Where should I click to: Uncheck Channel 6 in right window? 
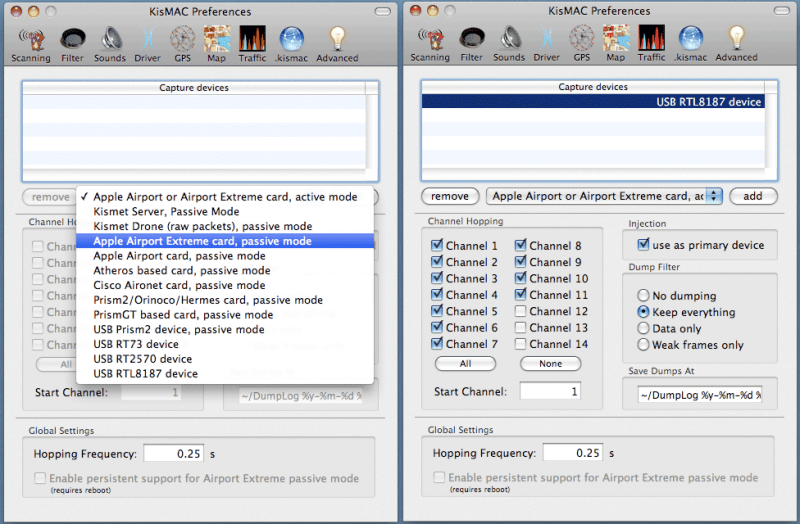[437, 327]
